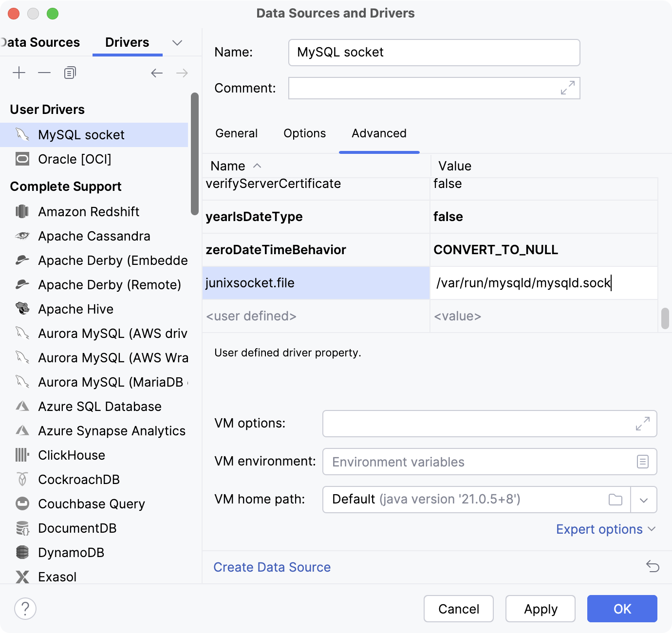Add a new user driver
The image size is (672, 633).
[19, 73]
